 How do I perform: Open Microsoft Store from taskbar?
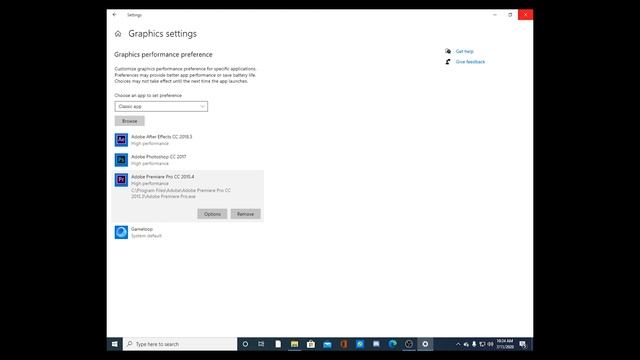(311, 344)
